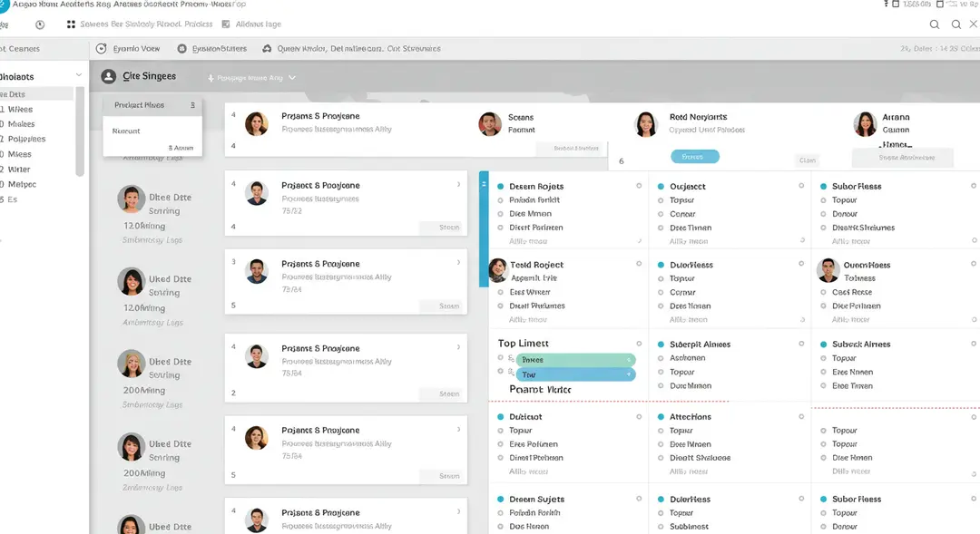The height and width of the screenshot is (534, 980).
Task: Select the "Ot Ceaners" tab above the sidebar
Action: 20,49
